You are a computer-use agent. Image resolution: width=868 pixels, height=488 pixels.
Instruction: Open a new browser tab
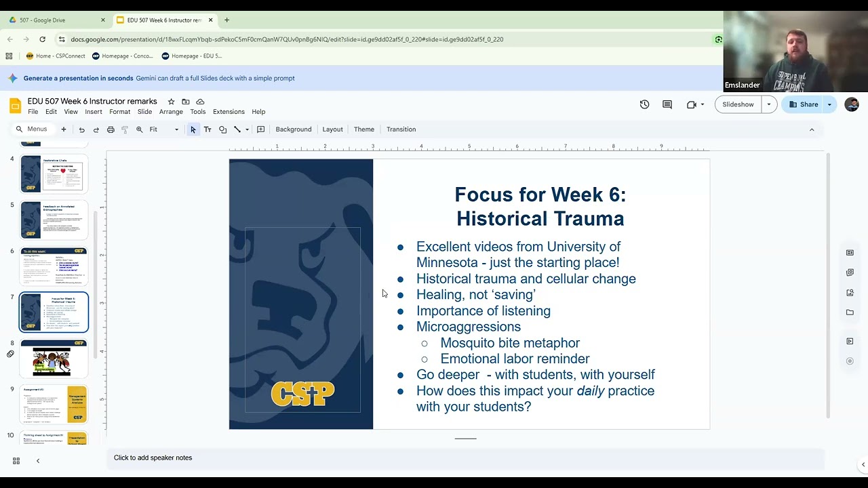point(226,20)
